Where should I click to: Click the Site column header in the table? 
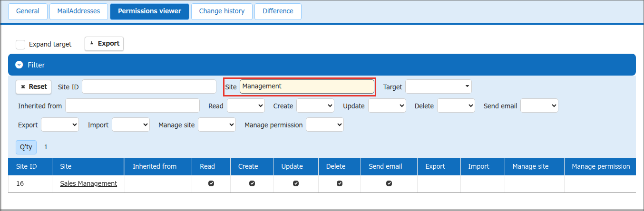(x=88, y=167)
